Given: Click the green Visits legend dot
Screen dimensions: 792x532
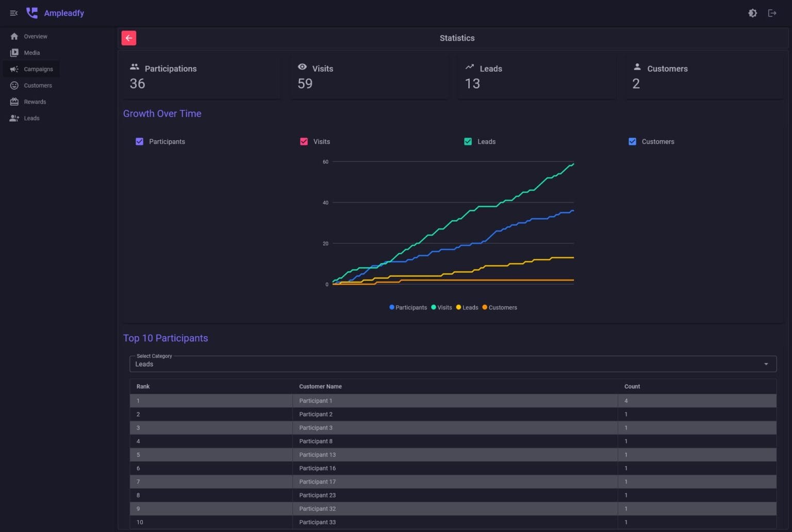Looking at the screenshot, I should 434,307.
